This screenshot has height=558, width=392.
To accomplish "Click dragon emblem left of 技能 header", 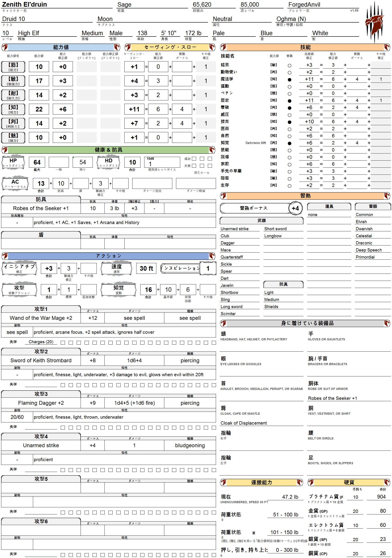I will (x=223, y=47).
